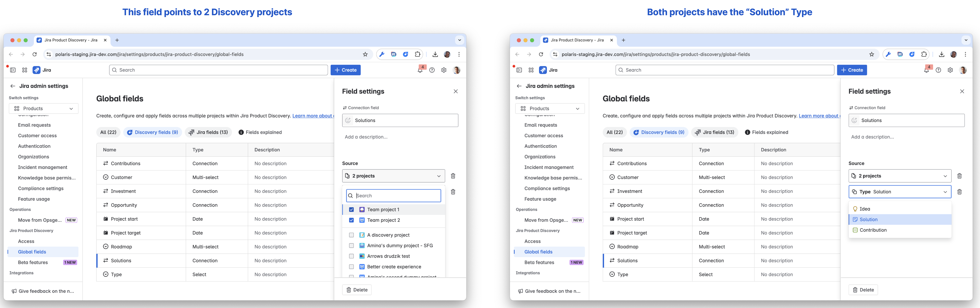Open browser downloads in the left window
This screenshot has width=980, height=308.
[x=435, y=55]
